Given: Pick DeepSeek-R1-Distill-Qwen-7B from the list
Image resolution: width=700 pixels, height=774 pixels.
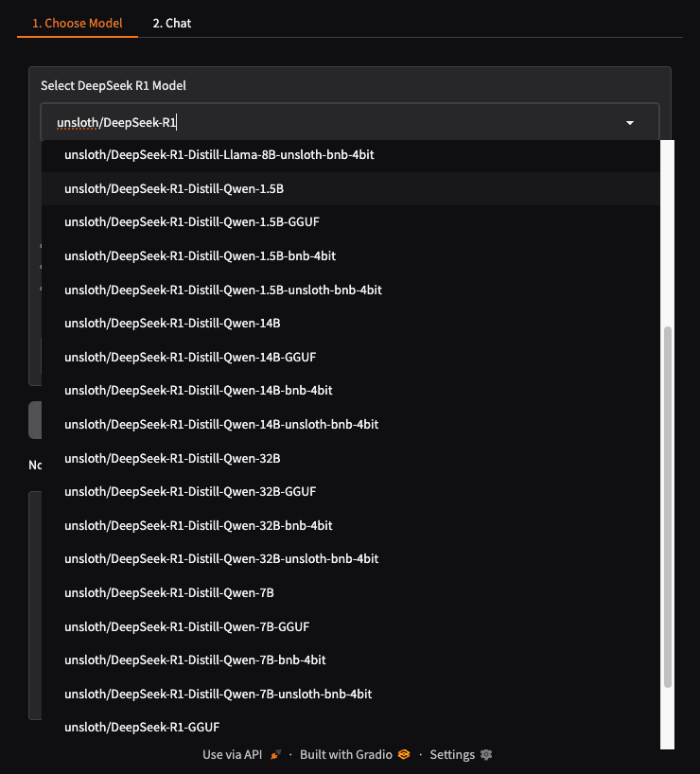Looking at the screenshot, I should [x=169, y=593].
